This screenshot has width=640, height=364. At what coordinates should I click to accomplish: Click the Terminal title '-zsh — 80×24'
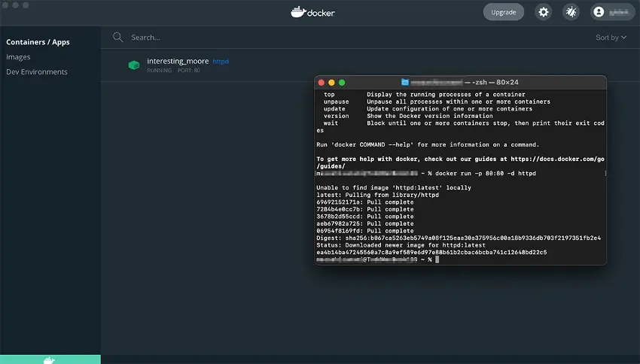tap(495, 82)
